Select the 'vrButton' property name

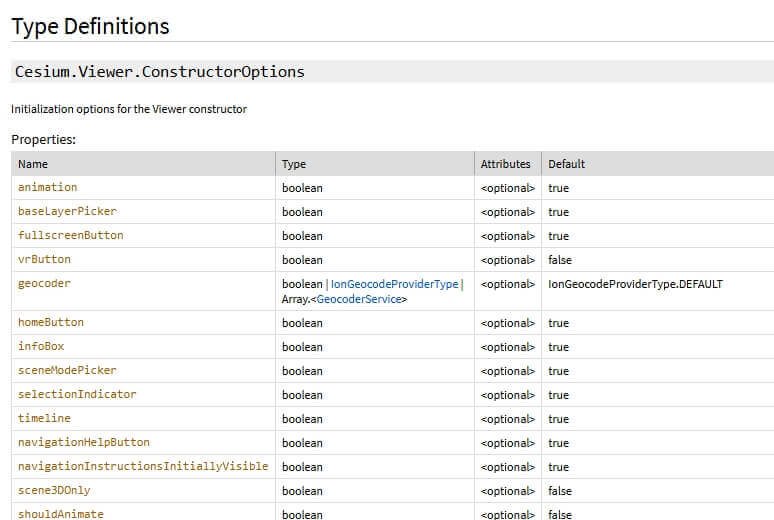[44, 259]
